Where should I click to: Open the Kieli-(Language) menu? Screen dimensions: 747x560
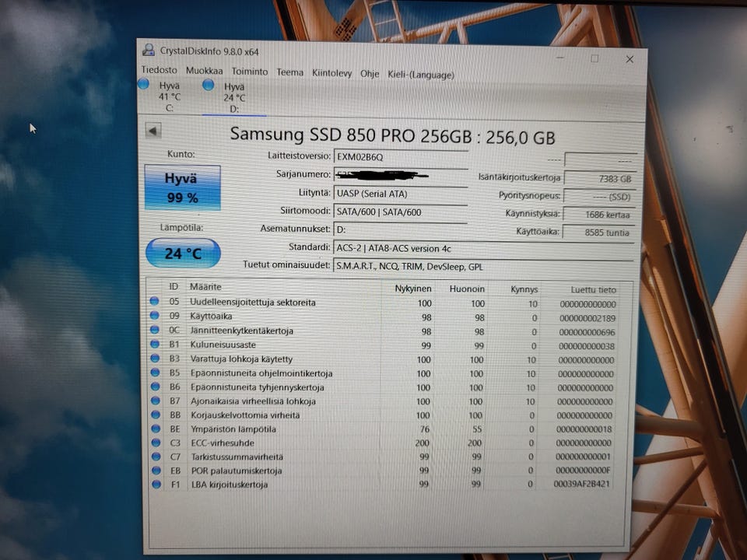click(x=421, y=75)
